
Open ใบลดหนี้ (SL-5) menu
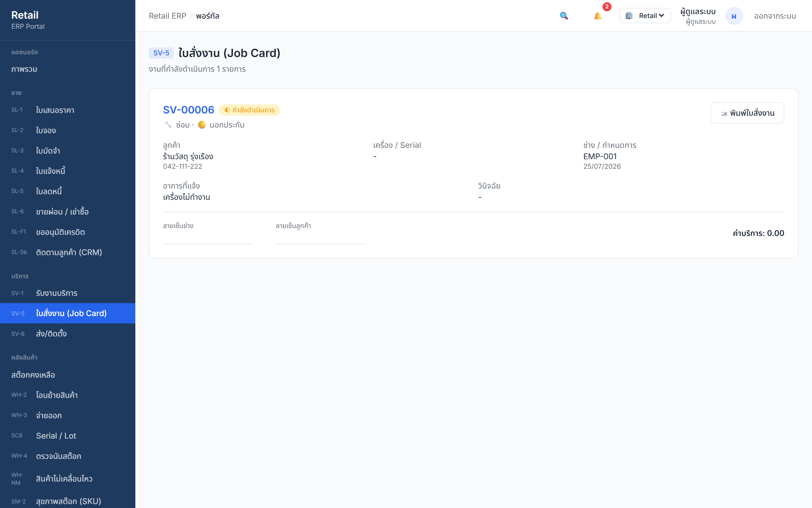point(67,191)
